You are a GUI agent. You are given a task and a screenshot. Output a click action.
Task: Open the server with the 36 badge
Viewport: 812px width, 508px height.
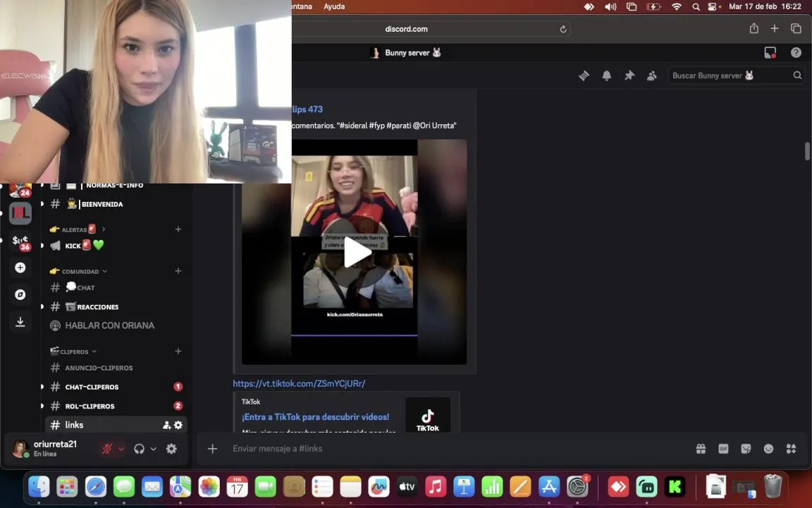click(20, 241)
